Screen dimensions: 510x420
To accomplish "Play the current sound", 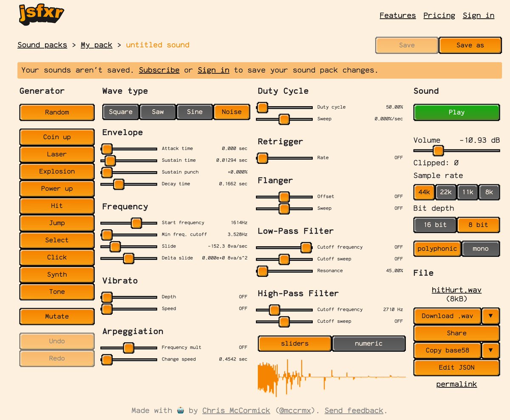I will pos(456,112).
